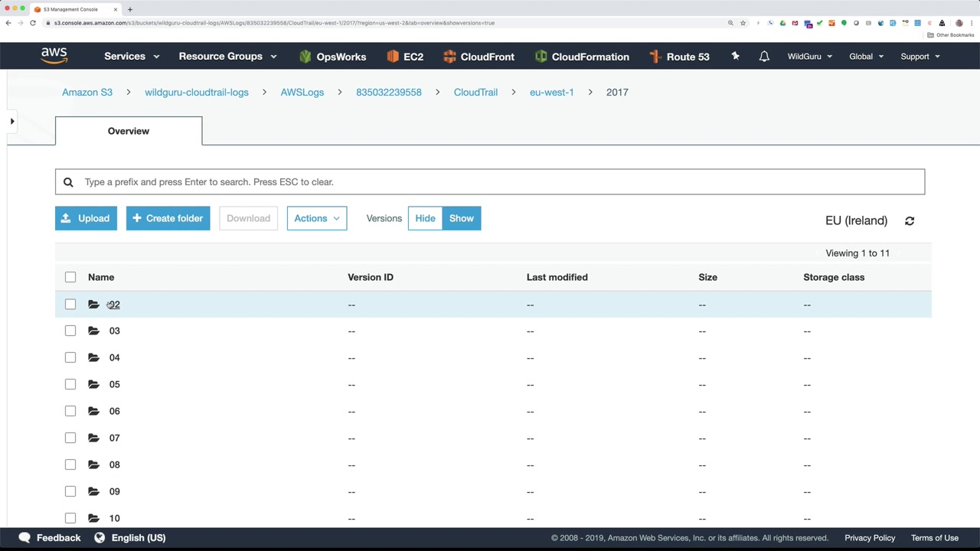Go to Amazon S3 in the breadcrumb
This screenshot has width=980, height=551.
click(87, 92)
